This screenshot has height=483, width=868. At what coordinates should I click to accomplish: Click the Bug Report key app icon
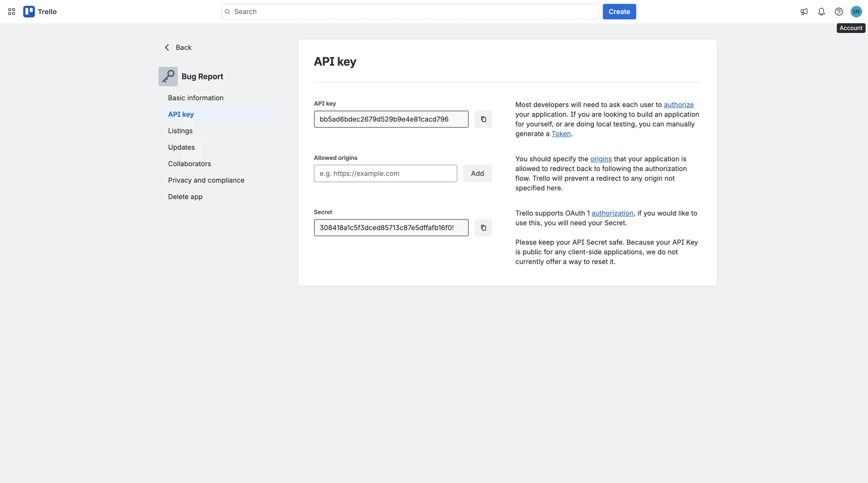point(168,77)
